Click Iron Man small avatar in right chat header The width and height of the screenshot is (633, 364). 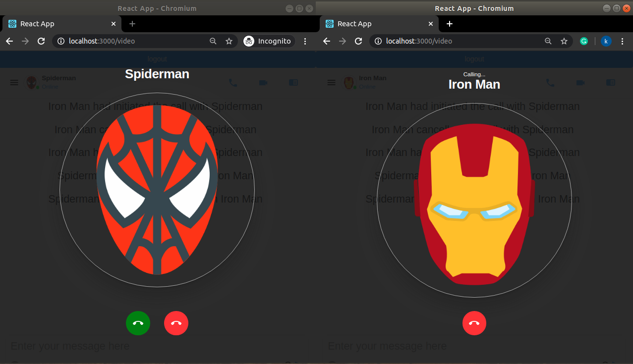pos(349,83)
